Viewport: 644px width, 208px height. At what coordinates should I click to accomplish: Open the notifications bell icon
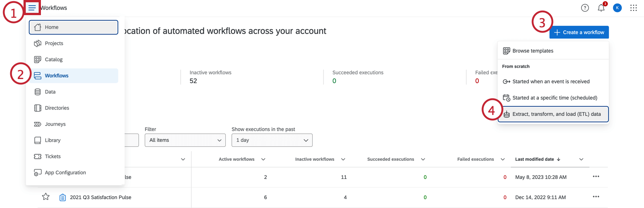click(601, 8)
